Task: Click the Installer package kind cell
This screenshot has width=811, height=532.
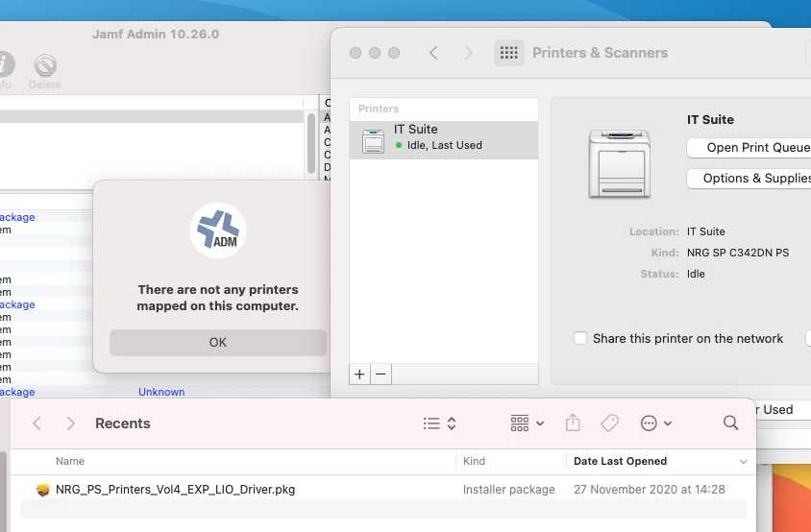Action: coord(509,490)
